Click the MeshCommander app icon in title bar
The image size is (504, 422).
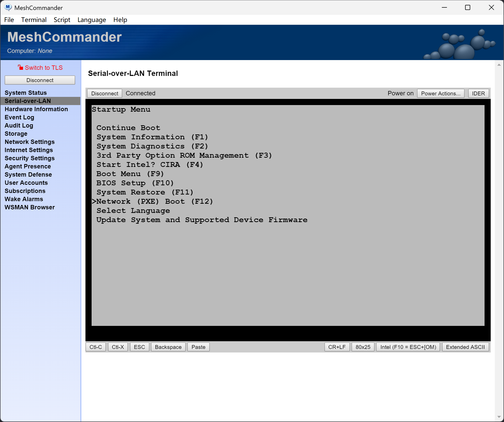[x=8, y=7]
